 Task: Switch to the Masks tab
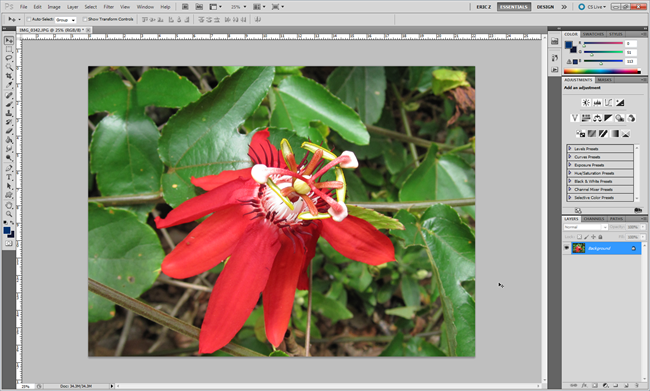[604, 80]
